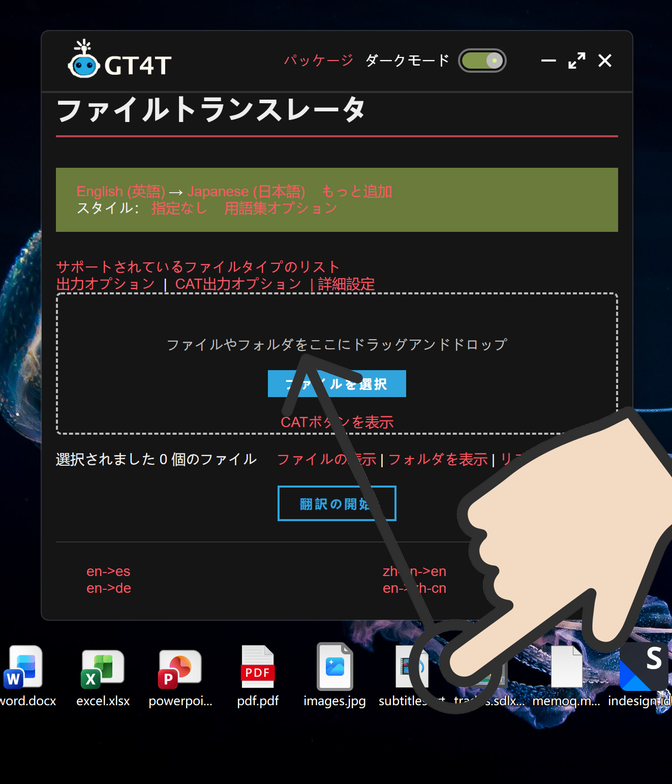
Task: Open the 指定なし style selector
Action: tap(179, 208)
